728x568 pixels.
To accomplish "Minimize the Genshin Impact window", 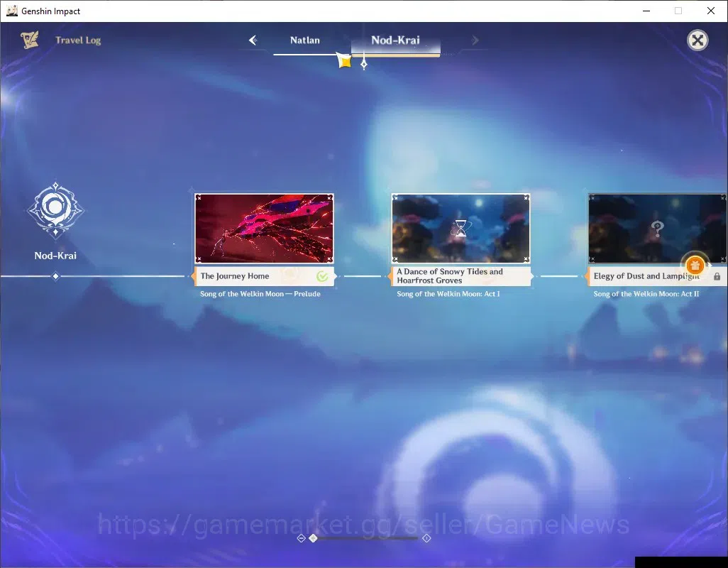I will click(x=646, y=11).
